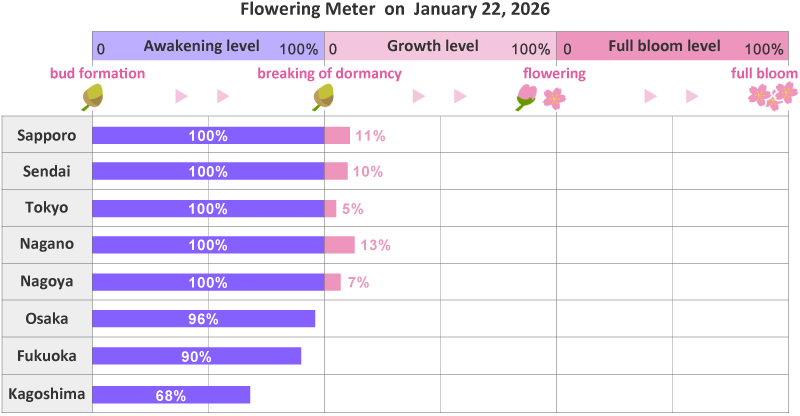This screenshot has height=416, width=800.
Task: Click the full bloom blossoms icon
Action: (773, 95)
